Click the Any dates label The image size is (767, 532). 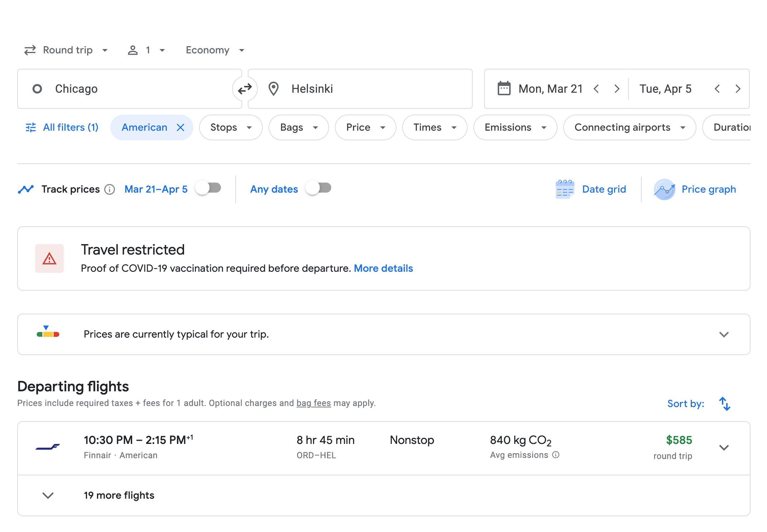tap(274, 189)
